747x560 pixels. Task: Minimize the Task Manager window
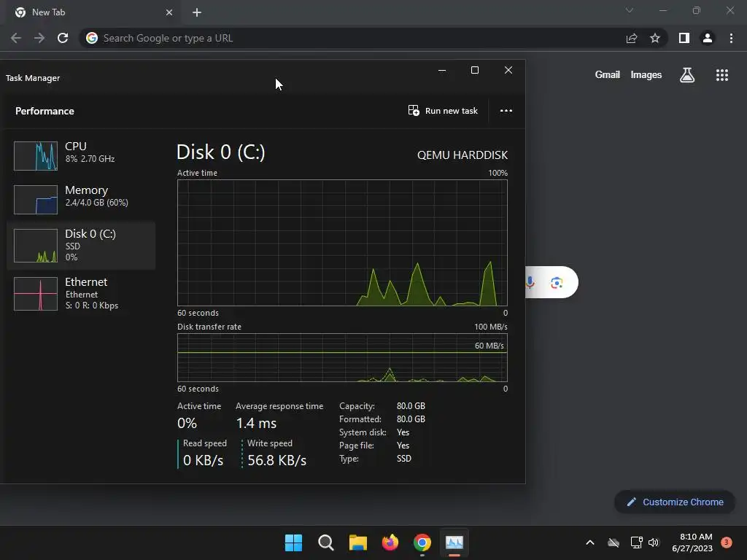442,71
